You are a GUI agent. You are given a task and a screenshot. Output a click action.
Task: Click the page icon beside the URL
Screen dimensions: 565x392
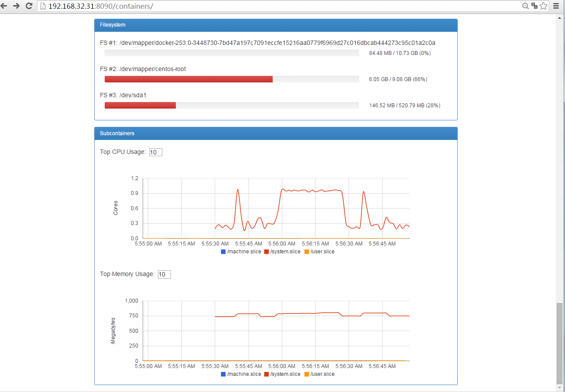point(43,6)
